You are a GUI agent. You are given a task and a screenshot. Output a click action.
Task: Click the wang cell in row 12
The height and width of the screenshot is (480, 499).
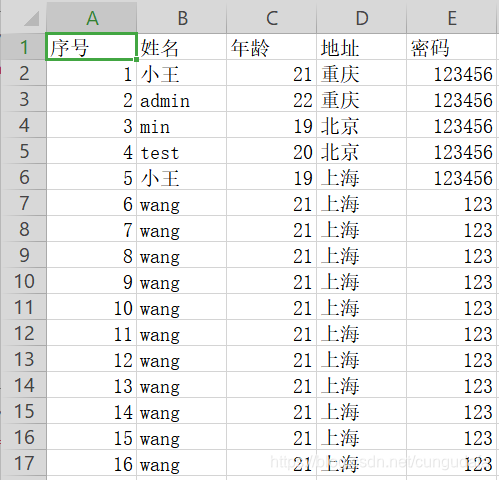tap(182, 333)
